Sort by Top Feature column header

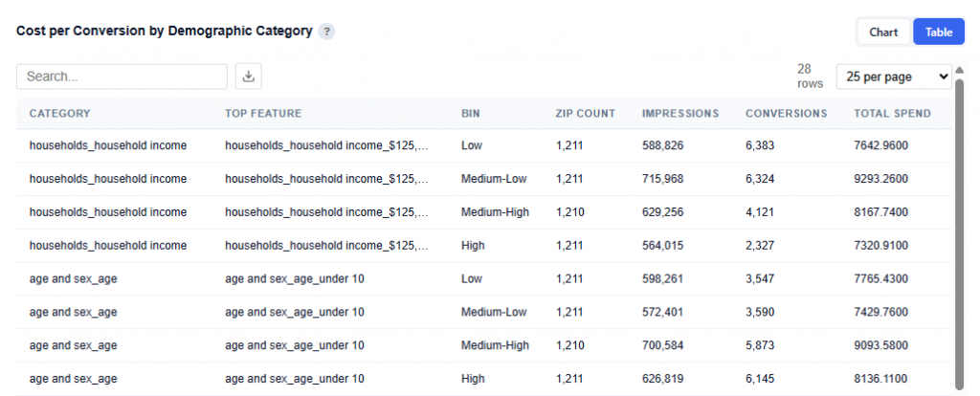pyautogui.click(x=263, y=113)
